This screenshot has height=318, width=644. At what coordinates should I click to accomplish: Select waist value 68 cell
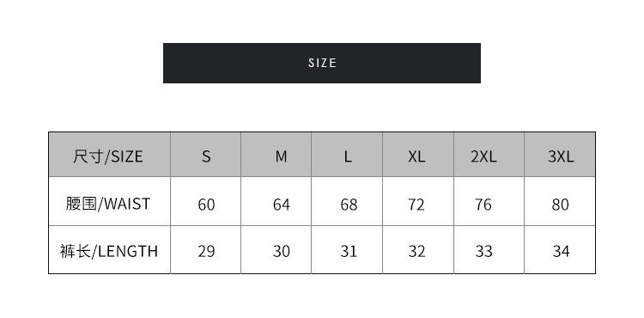347,201
